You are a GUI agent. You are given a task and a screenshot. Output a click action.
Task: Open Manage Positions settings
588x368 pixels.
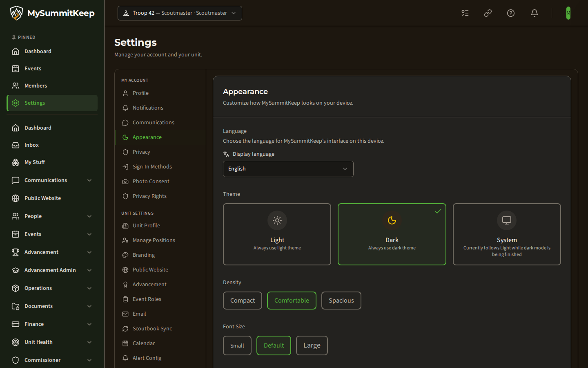160,240
